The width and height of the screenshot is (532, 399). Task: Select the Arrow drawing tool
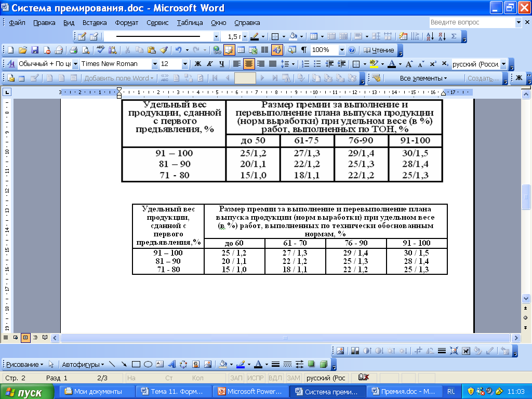[x=124, y=364]
